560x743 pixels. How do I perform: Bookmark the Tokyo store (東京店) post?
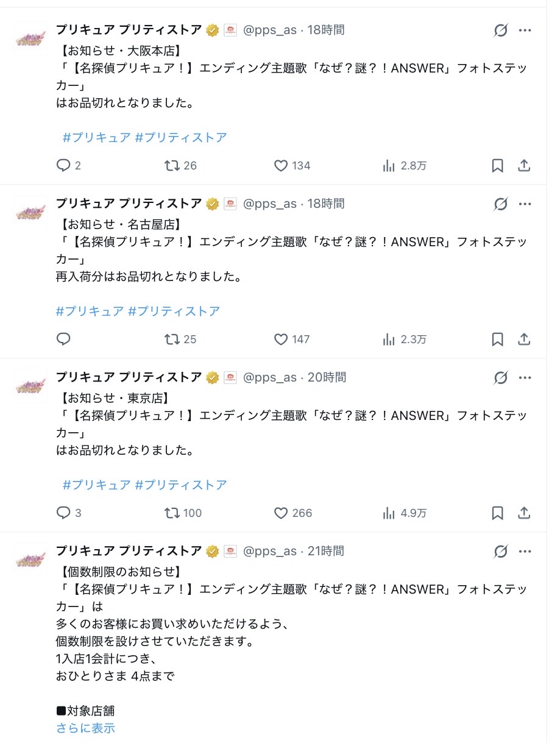coord(497,513)
